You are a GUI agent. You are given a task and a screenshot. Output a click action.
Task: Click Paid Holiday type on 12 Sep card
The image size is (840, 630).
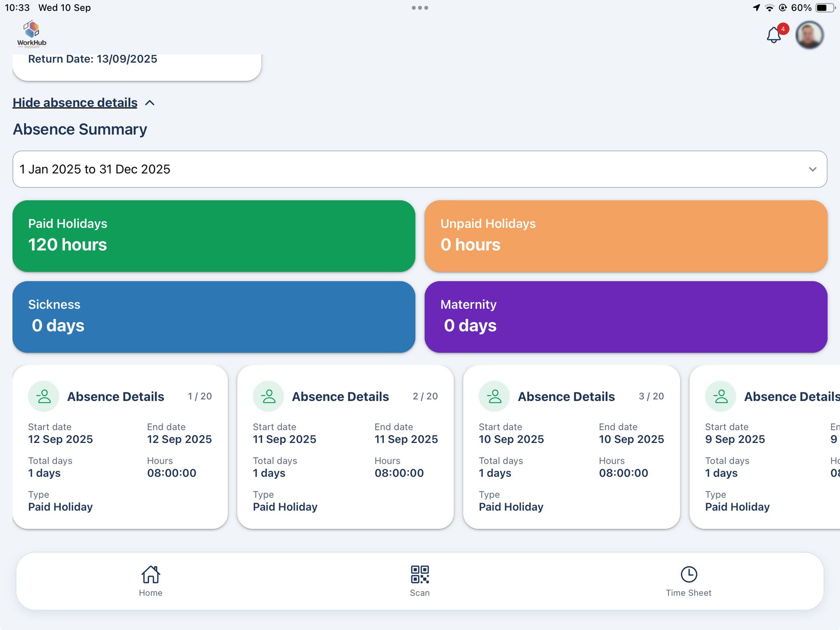60,507
